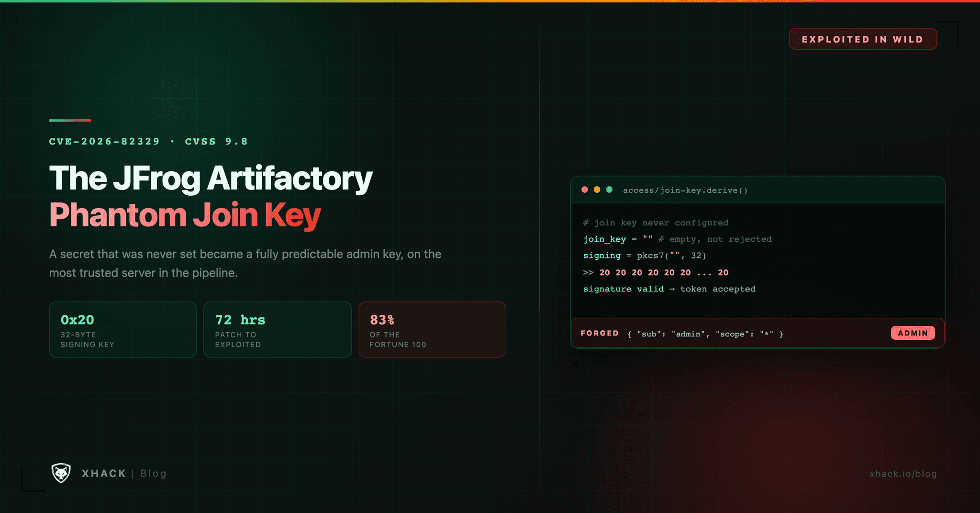This screenshot has height=513, width=980.
Task: Click the CVSS 9.8 score text
Action: click(216, 142)
